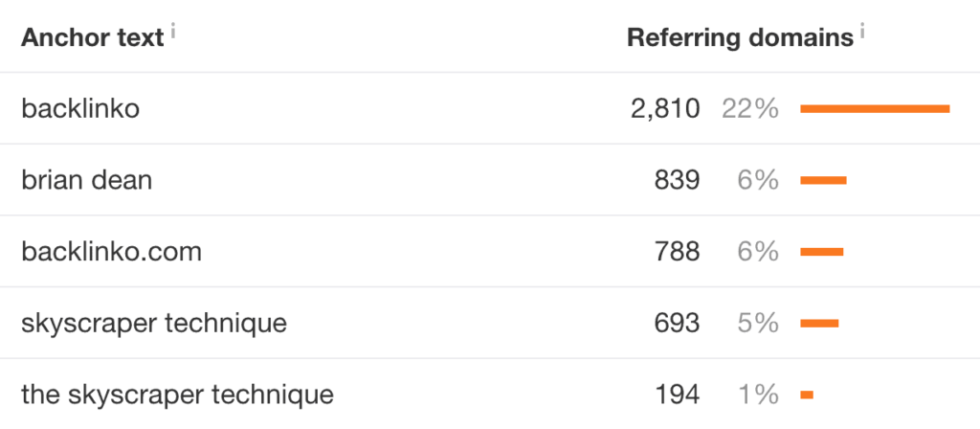
Task: Click the 'brian dean' anchor text
Action: point(86,179)
